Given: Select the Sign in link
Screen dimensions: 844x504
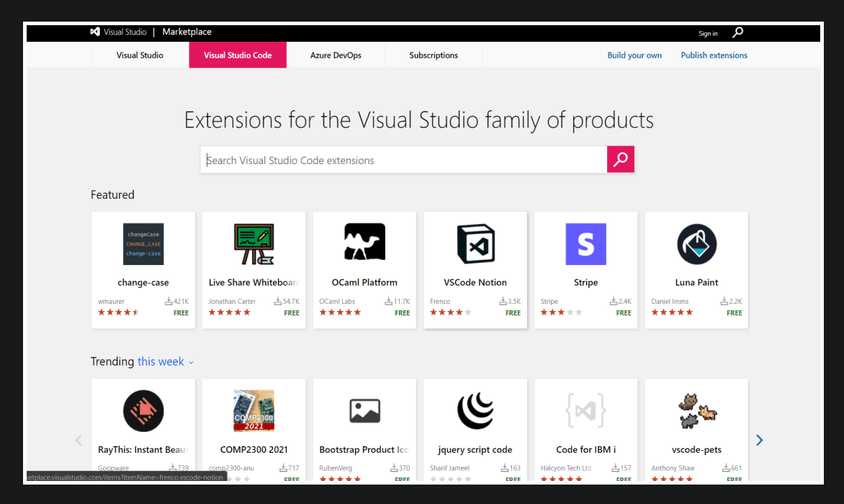Looking at the screenshot, I should pyautogui.click(x=707, y=33).
